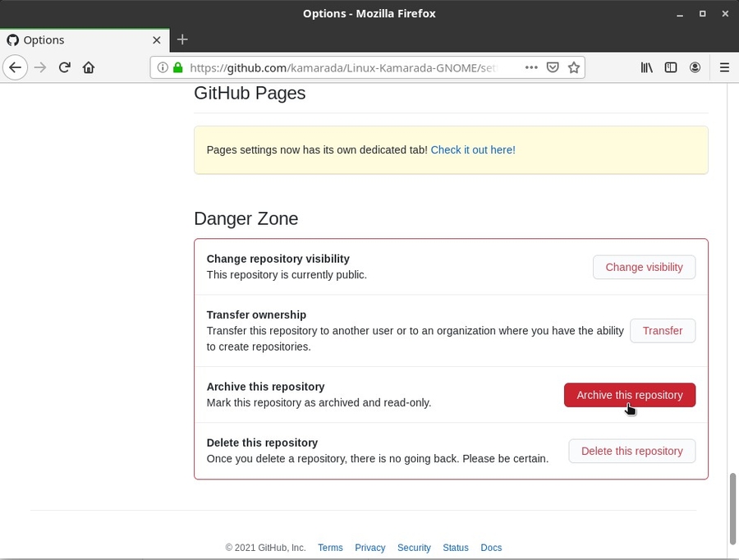
Task: Open a new tab with plus button
Action: pyautogui.click(x=182, y=39)
